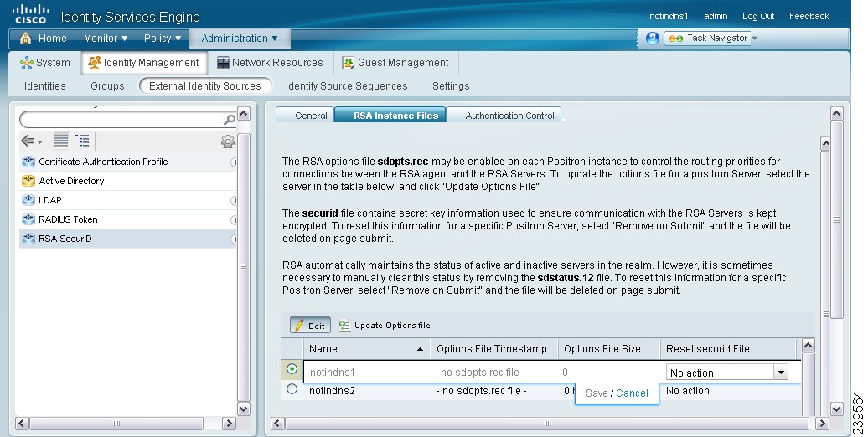Click the Update Options file icon
This screenshot has width=868, height=437.
click(x=344, y=326)
